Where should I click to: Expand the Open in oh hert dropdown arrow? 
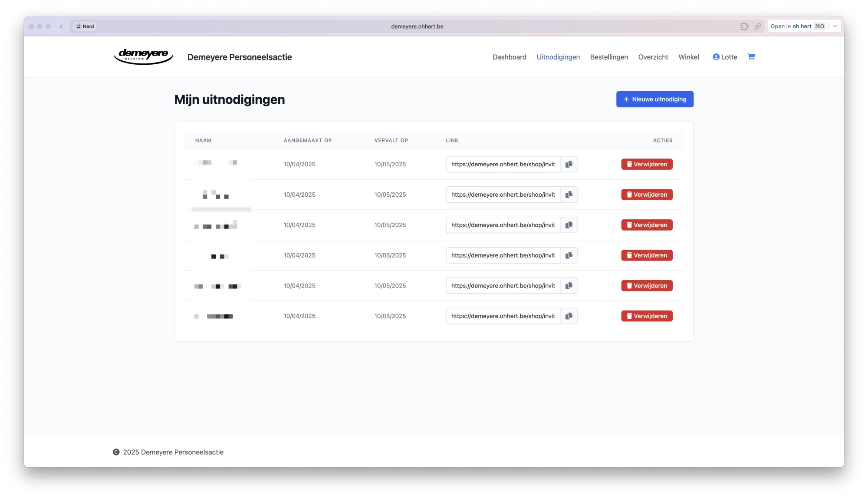coord(835,26)
